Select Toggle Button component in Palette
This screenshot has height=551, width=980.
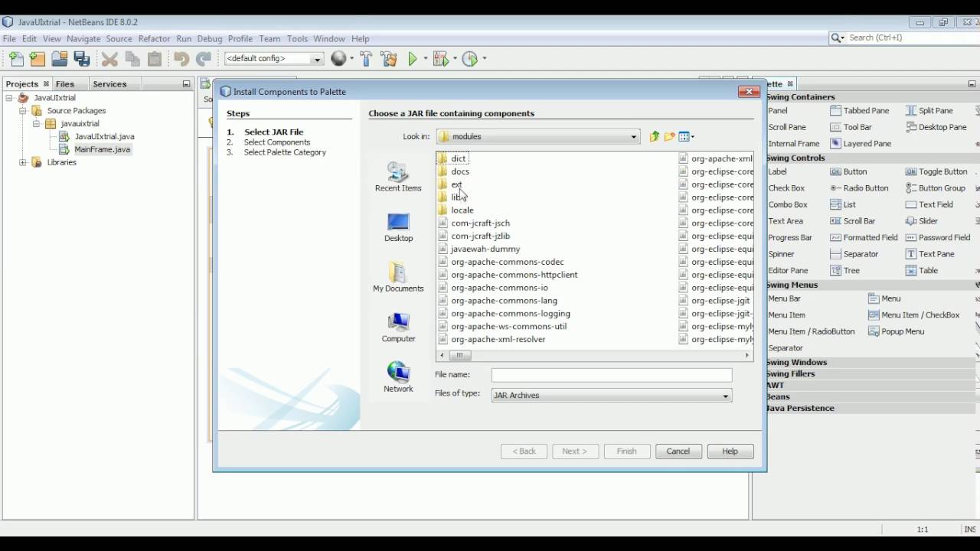(936, 172)
